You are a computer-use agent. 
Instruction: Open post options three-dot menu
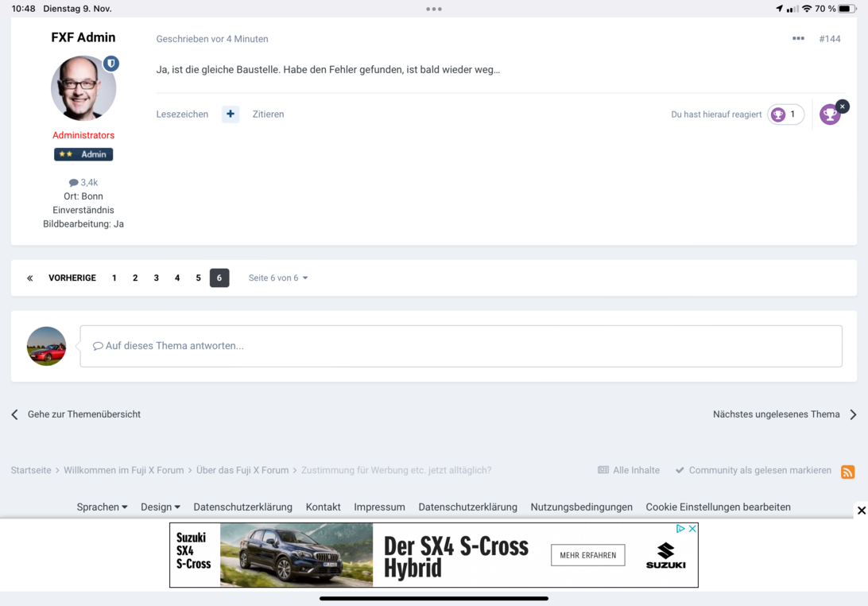tap(798, 39)
